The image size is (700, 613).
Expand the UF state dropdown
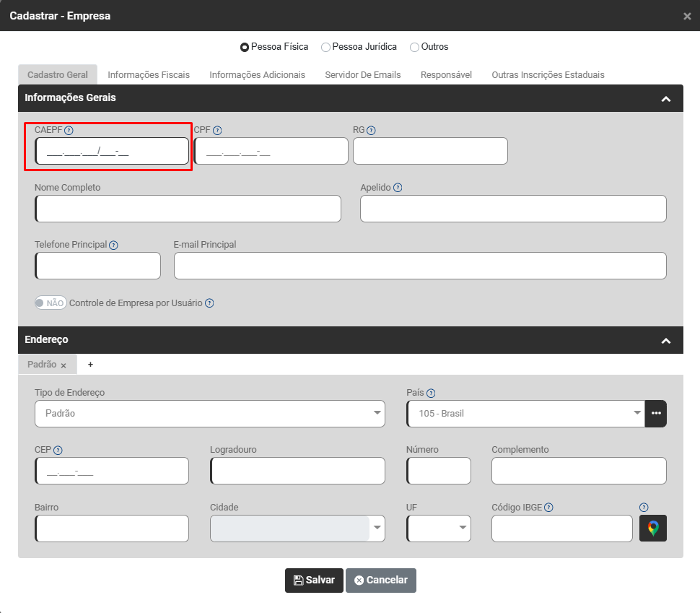click(439, 529)
